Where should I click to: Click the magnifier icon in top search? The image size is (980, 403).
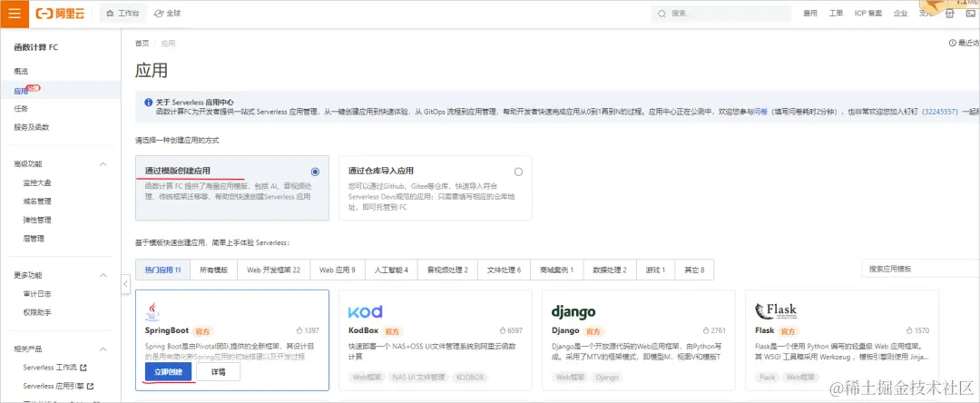click(x=662, y=13)
